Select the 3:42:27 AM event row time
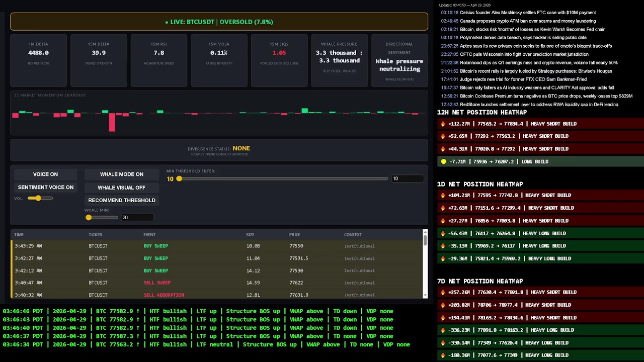Screen dimensions: 644x362 (x=28, y=258)
